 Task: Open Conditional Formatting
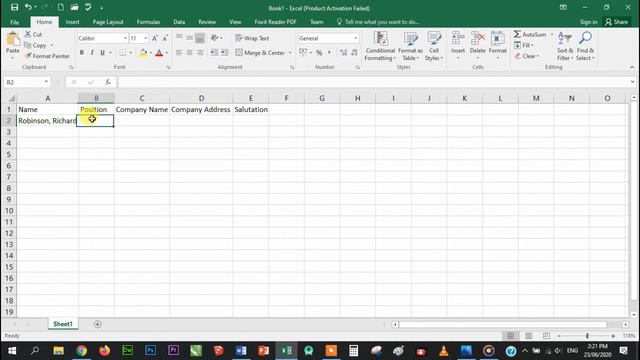coord(380,46)
